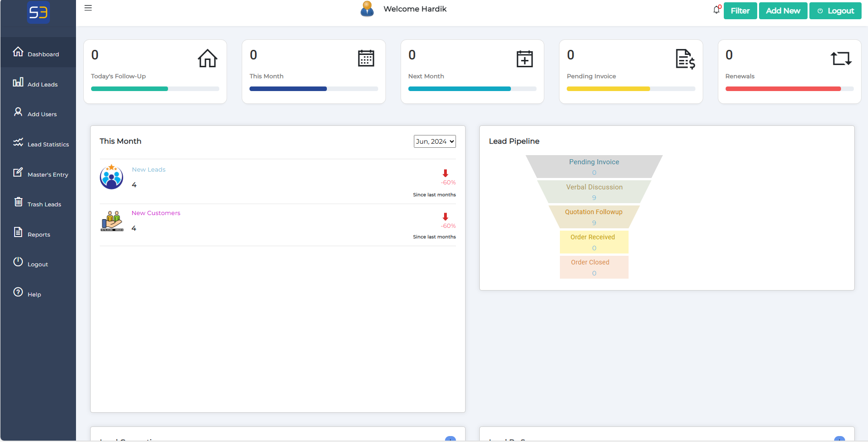The width and height of the screenshot is (868, 442).
Task: Open Add Leads in the sidebar
Action: click(x=42, y=84)
